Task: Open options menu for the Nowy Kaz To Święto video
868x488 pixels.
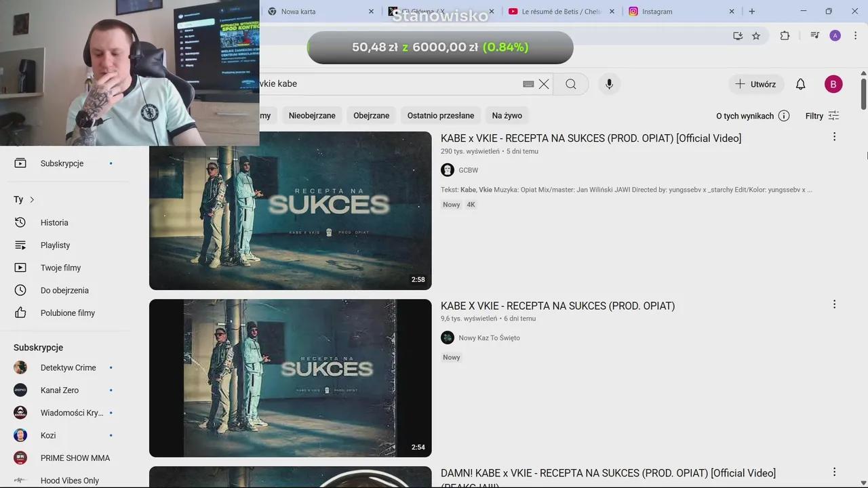Action: pos(834,304)
